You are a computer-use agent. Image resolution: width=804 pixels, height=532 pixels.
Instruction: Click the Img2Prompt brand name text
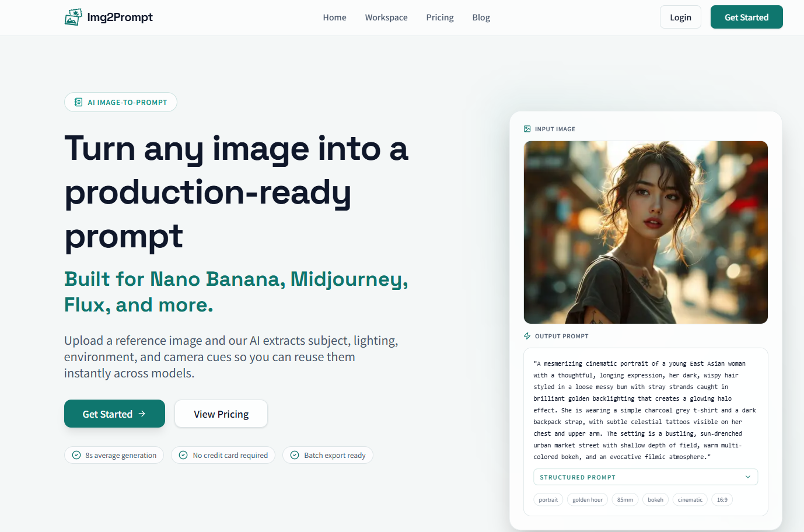pos(120,17)
